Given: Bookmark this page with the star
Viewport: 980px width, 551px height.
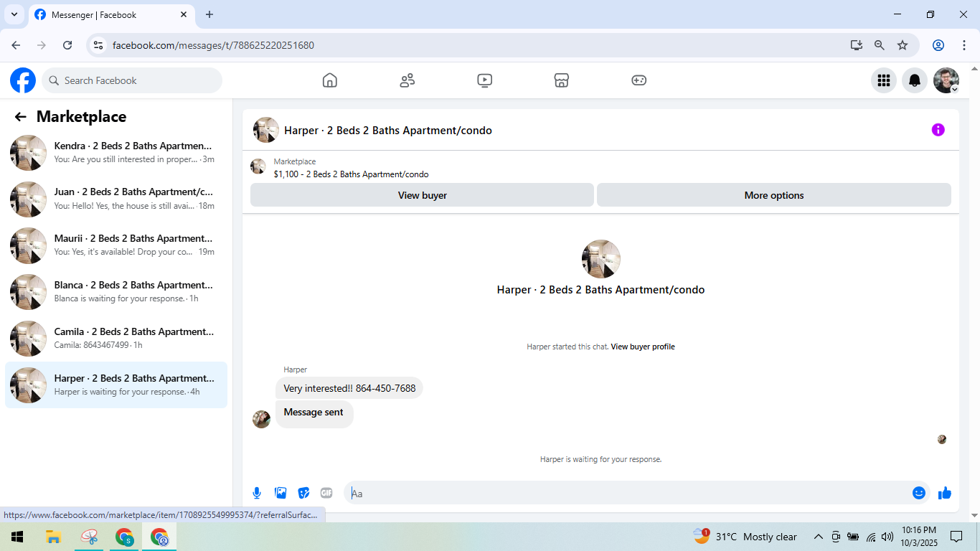Looking at the screenshot, I should [x=903, y=45].
